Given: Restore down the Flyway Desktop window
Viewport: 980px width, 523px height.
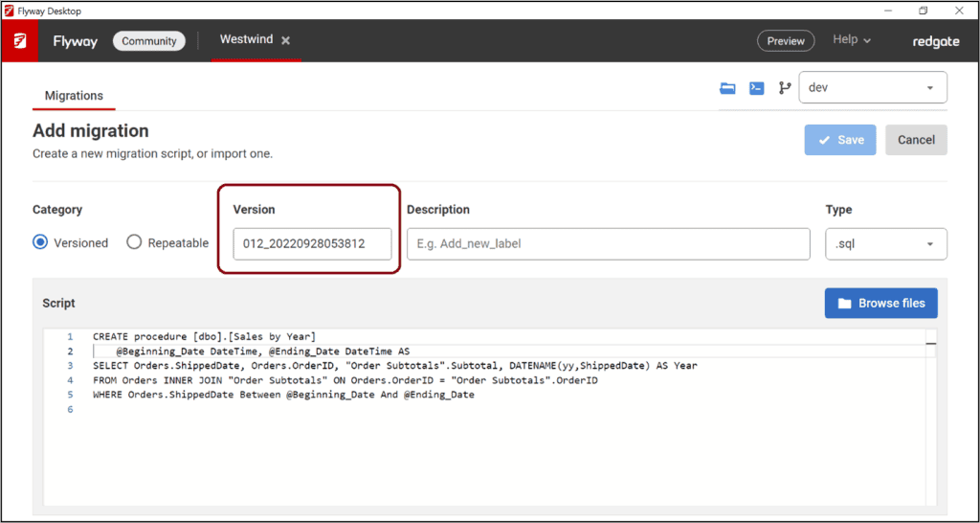Looking at the screenshot, I should click(x=923, y=11).
